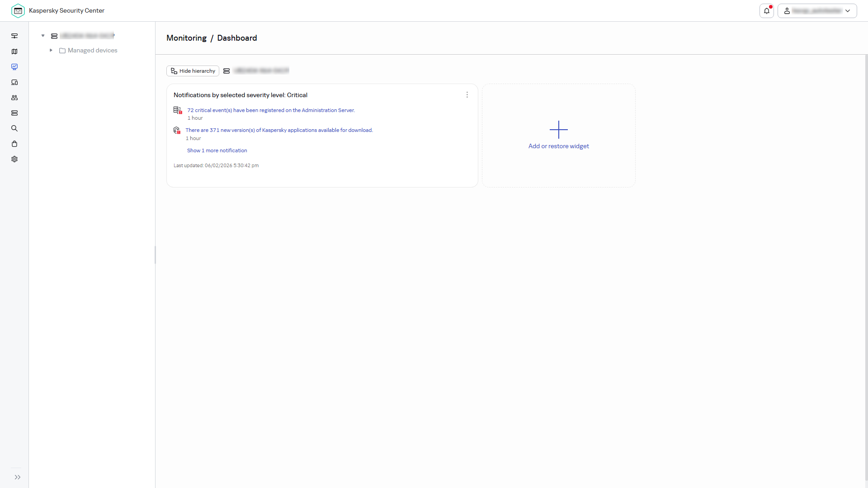Select the Monitoring sidebar icon
Image resolution: width=868 pixels, height=488 pixels.
pyautogui.click(x=14, y=67)
